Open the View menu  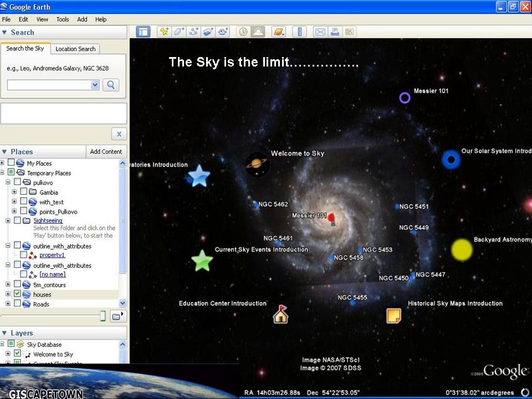pos(42,19)
